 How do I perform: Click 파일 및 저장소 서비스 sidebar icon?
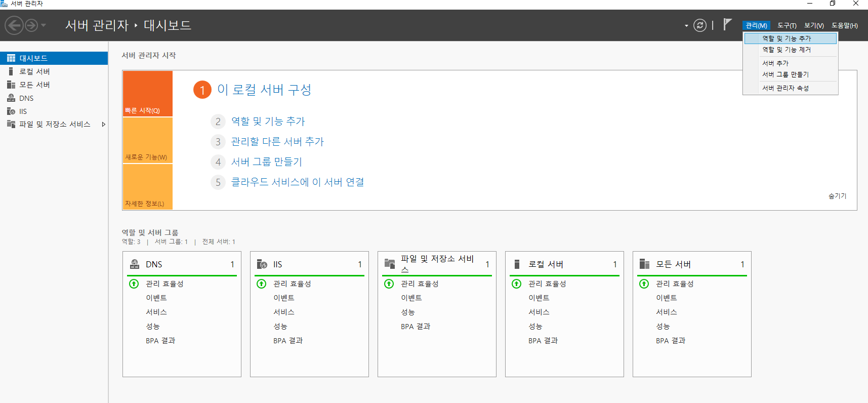tap(11, 124)
